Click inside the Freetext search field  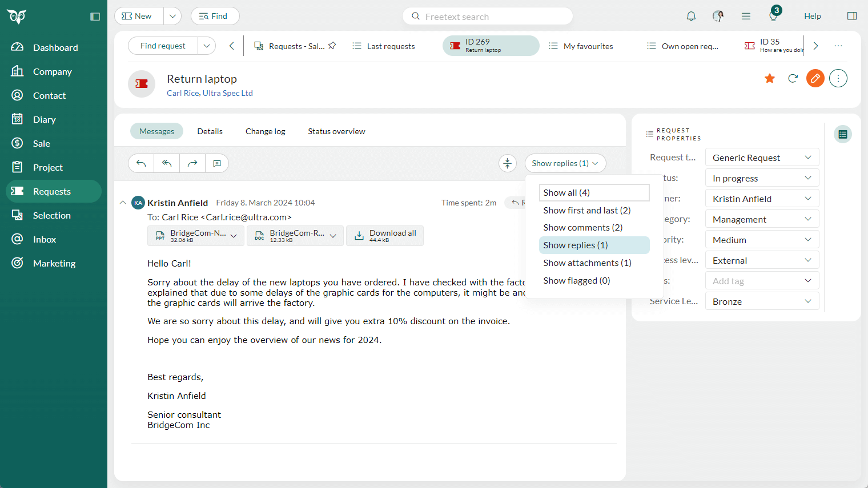[x=487, y=16]
